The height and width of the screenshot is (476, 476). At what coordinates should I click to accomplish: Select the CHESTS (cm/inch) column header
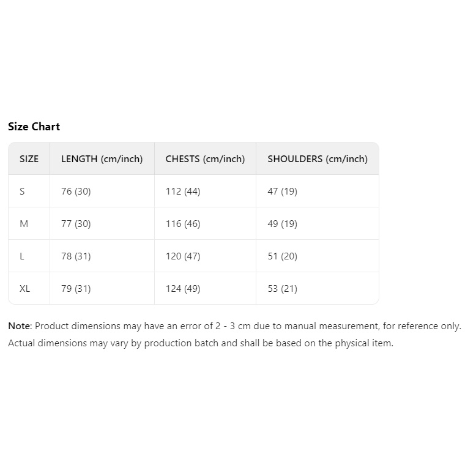point(205,159)
